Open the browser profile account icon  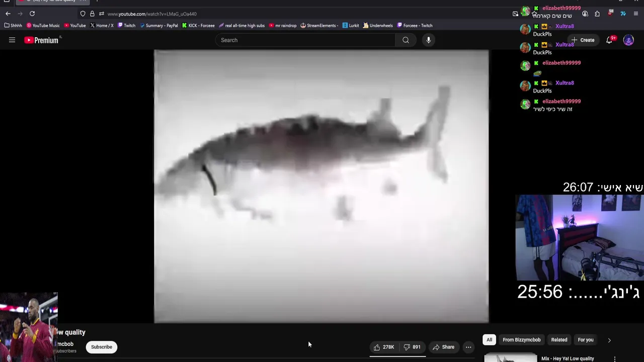tap(585, 14)
